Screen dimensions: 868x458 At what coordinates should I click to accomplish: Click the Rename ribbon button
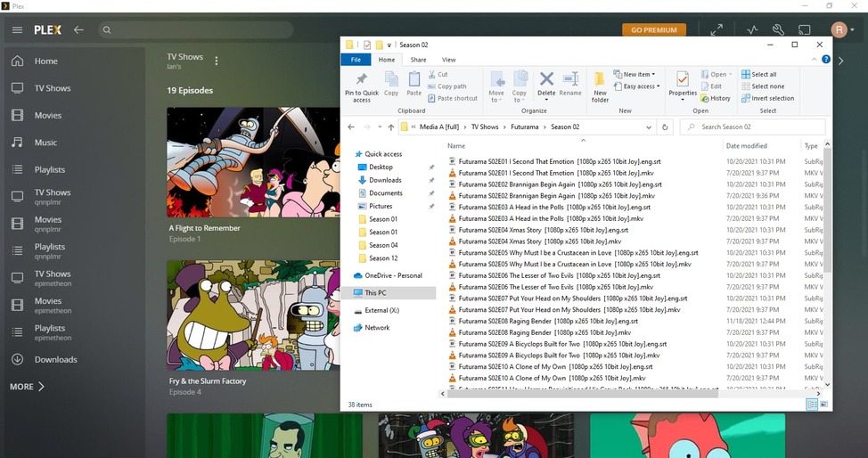[570, 84]
